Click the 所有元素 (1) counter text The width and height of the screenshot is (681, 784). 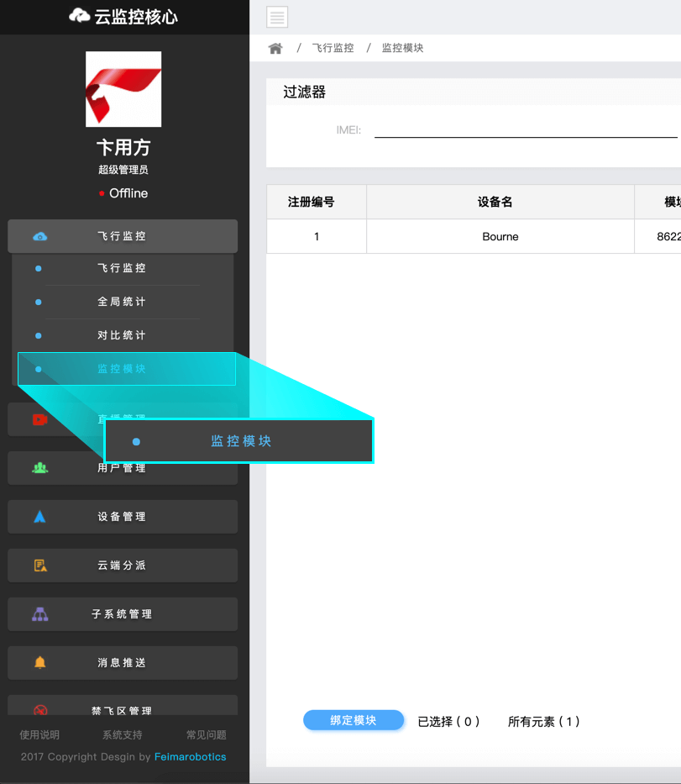coord(543,722)
